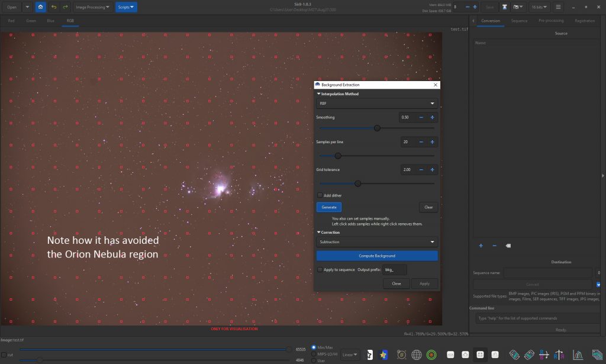This screenshot has height=364, width=606.
Task: Click the planet-with-ring display icon
Action: pos(402,355)
